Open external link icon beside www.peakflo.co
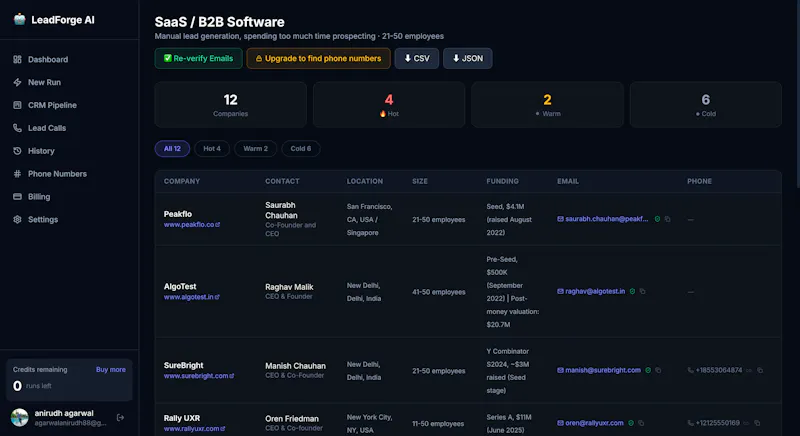The image size is (800, 436). (x=218, y=224)
